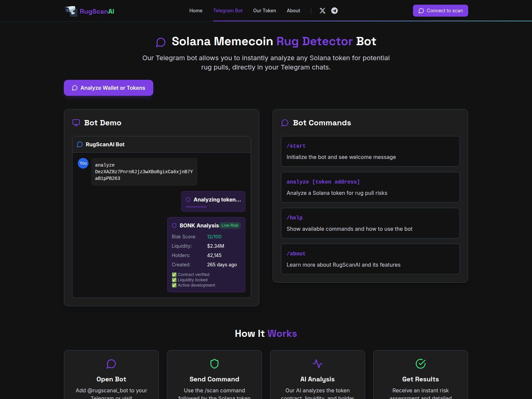Open the Telegram social icon

[334, 11]
